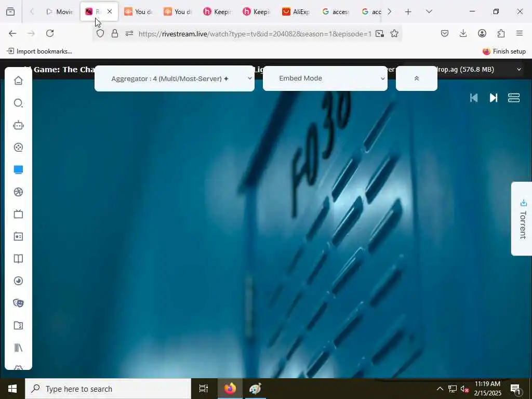Open the notification center icon
The height and width of the screenshot is (399, 532).
click(516, 389)
